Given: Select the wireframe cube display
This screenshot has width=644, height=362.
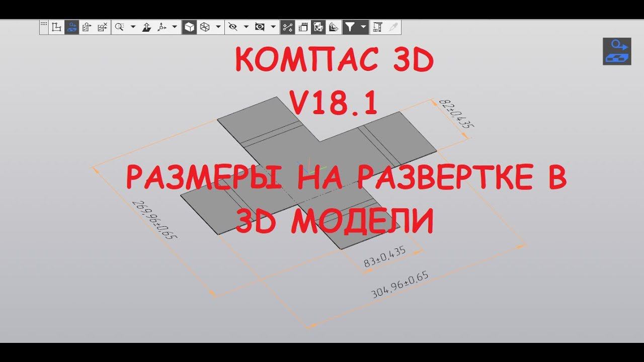Looking at the screenshot, I should click(x=204, y=27).
